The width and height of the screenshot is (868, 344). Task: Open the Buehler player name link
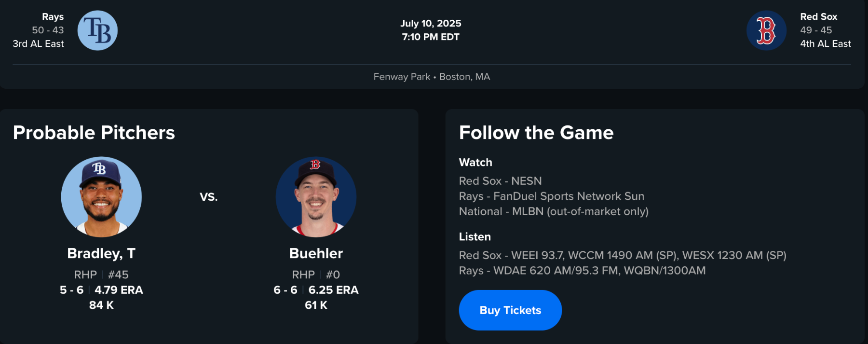316,253
